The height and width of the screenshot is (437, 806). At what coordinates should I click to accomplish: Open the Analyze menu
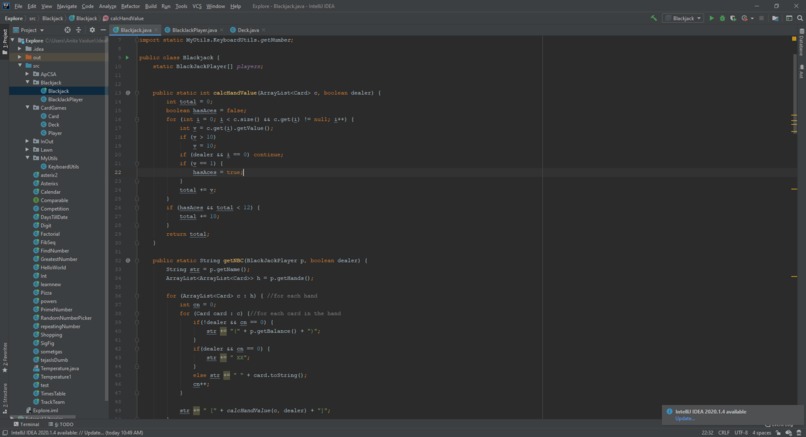point(107,6)
